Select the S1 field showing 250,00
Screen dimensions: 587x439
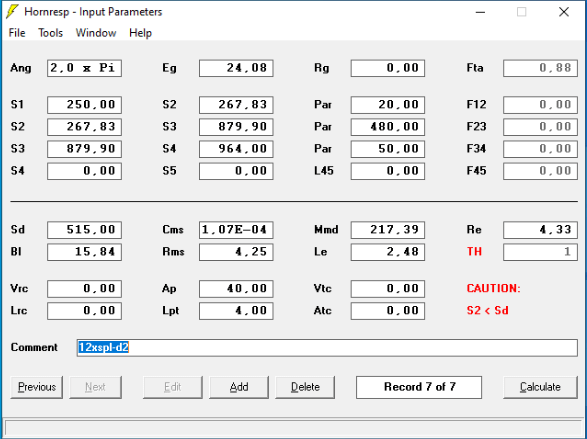coord(84,104)
